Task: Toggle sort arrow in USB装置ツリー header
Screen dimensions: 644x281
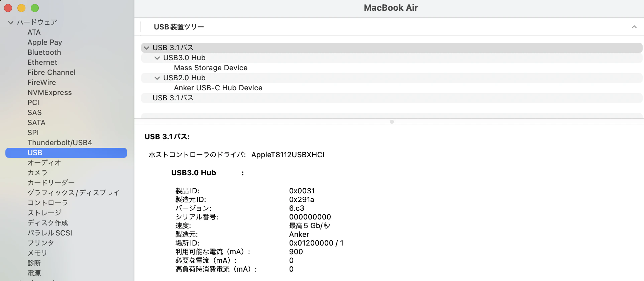Action: (x=634, y=27)
